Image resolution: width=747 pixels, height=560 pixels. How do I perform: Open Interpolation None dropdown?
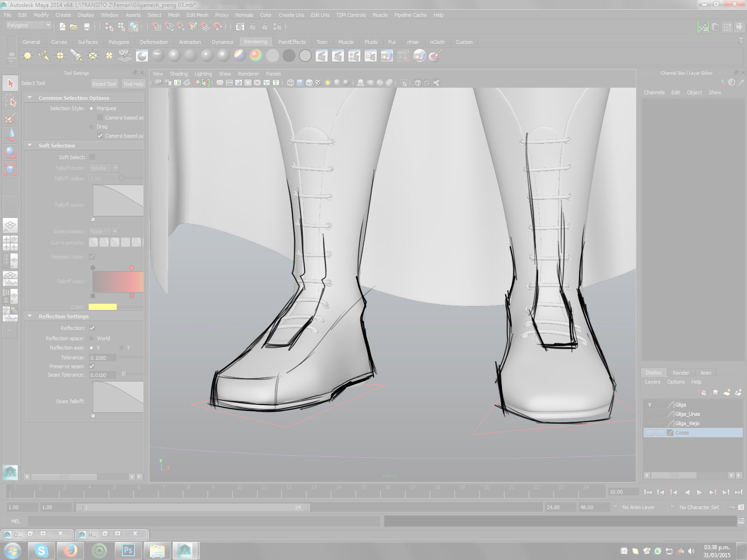(x=104, y=231)
